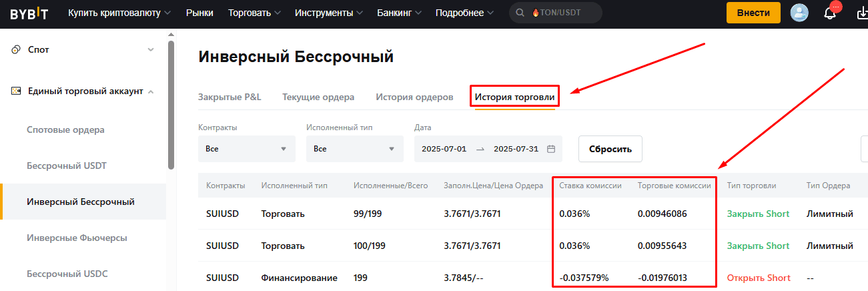
Task: Click the 100/199 filled quantity cell
Action: pyautogui.click(x=370, y=246)
